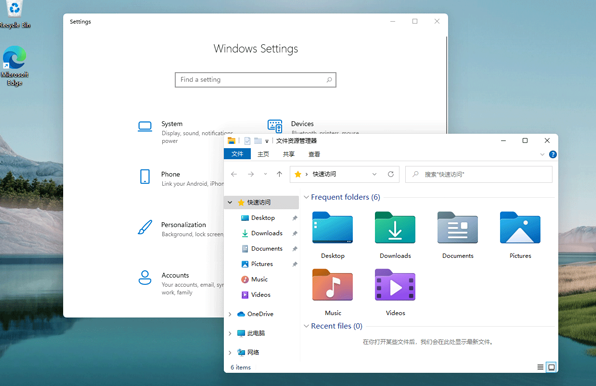Screen dimensions: 596x386
Task: Switch to large icons view button
Action: click(x=551, y=367)
